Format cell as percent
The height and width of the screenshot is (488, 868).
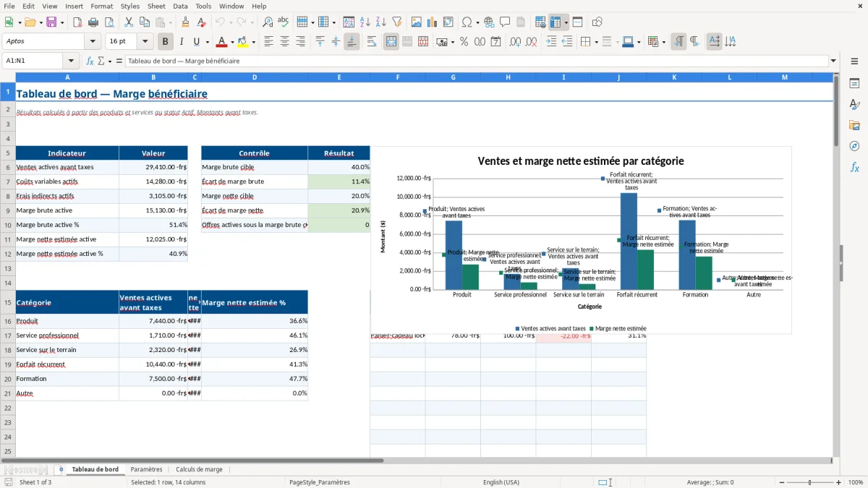point(464,42)
